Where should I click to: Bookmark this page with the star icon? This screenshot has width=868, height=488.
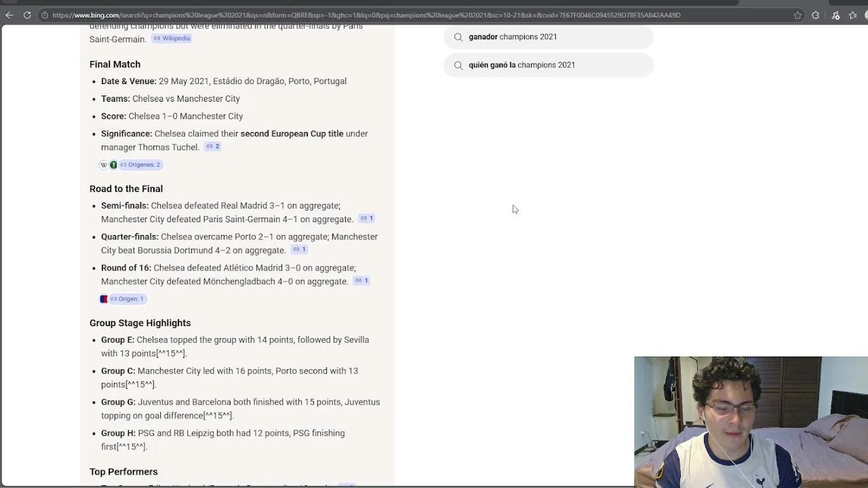[798, 15]
